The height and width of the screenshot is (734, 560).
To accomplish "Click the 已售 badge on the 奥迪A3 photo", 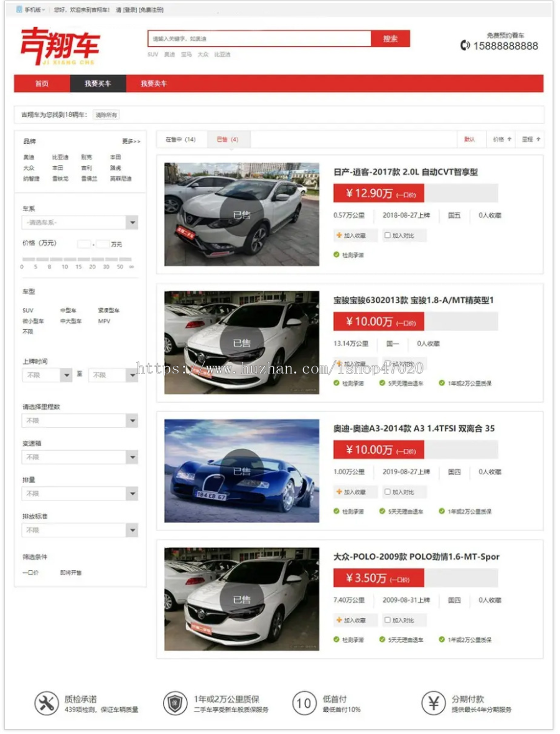I will [x=242, y=471].
